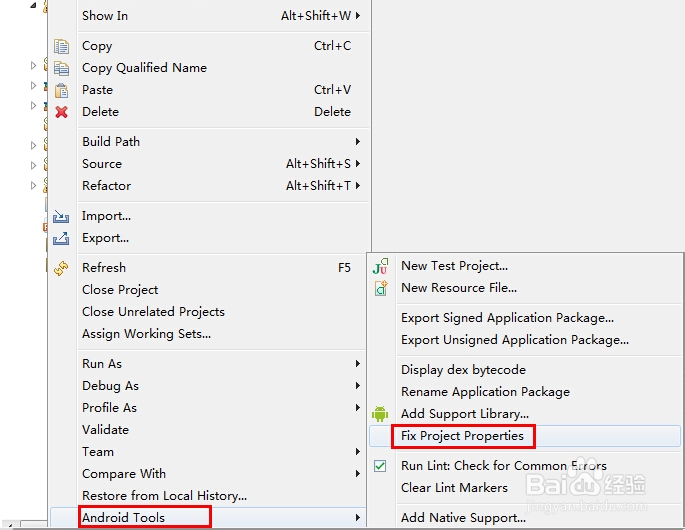Click the Paste clipboard icon
The height and width of the screenshot is (530, 685).
(x=62, y=90)
